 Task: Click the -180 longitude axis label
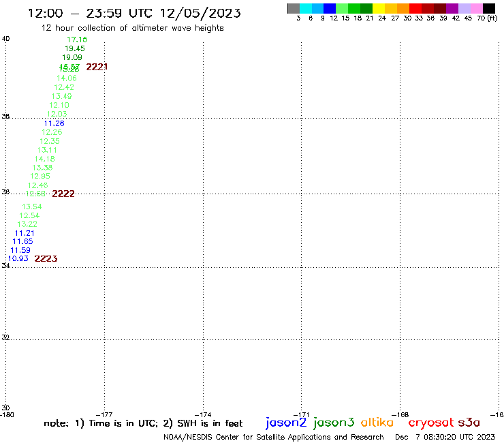click(x=7, y=414)
